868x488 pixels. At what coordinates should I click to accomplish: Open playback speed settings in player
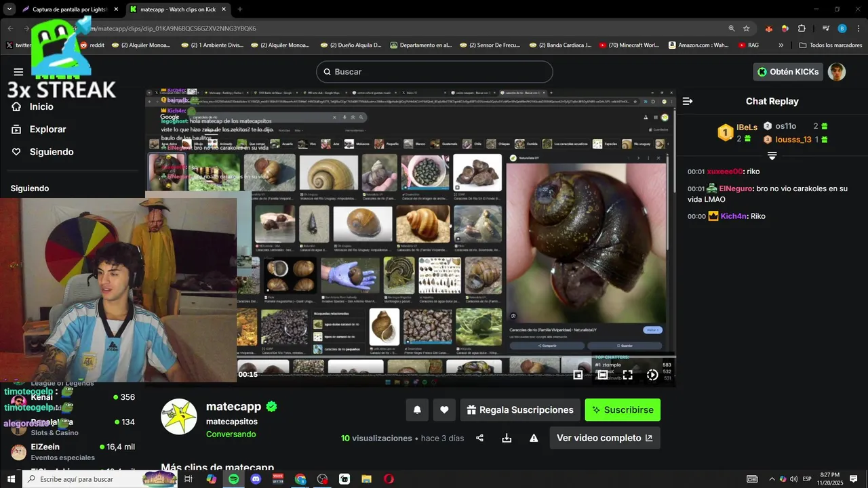click(652, 375)
